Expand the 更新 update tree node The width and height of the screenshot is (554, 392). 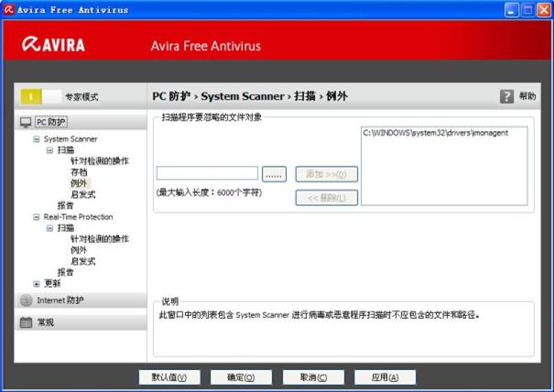37,284
